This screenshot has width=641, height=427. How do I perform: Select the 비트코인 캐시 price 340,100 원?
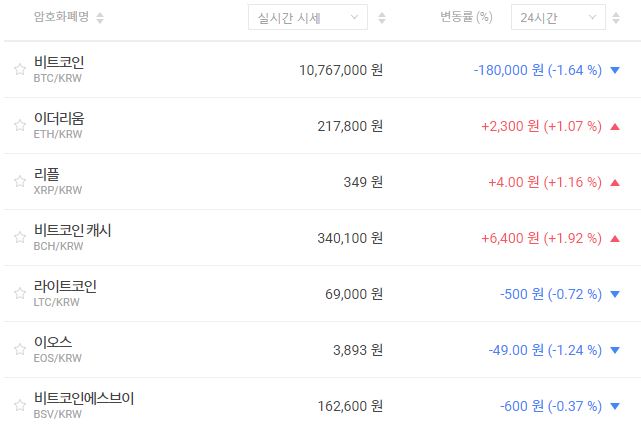click(340, 238)
